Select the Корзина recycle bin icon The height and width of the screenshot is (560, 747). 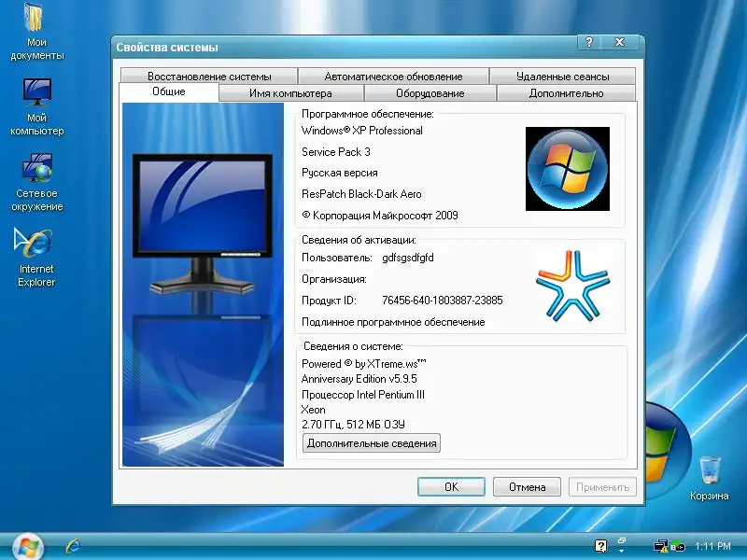(710, 478)
